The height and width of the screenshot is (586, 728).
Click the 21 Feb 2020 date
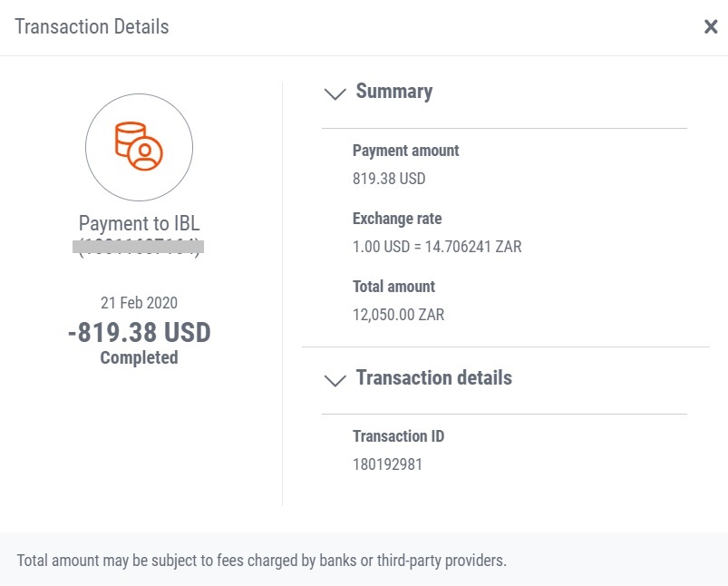point(139,303)
